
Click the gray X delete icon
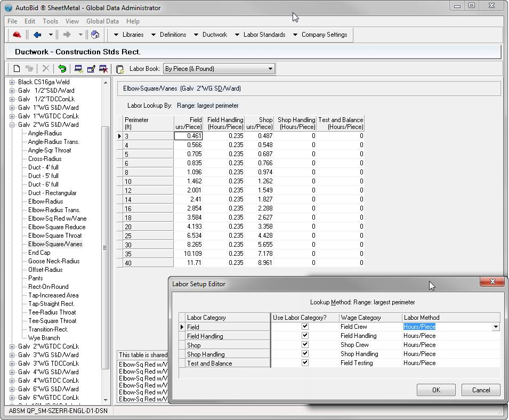(x=46, y=68)
